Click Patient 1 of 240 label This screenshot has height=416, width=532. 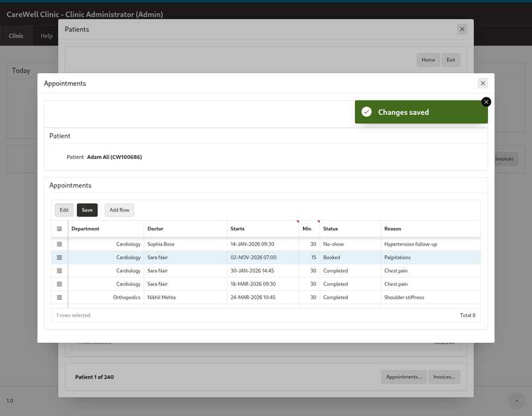[x=94, y=377]
